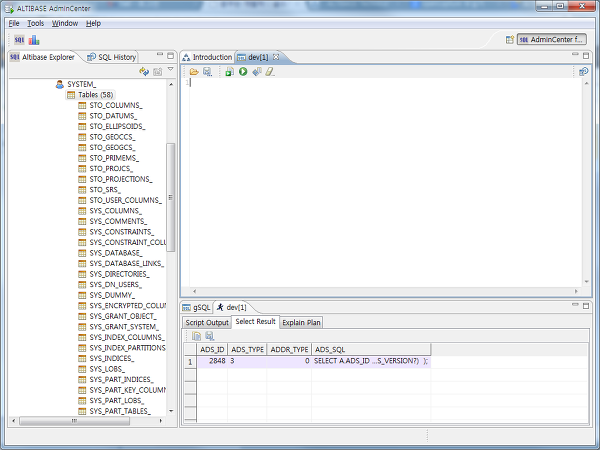This screenshot has height=450, width=600.
Task: Select the STO_COLUMNS_ table
Action: [x=111, y=105]
